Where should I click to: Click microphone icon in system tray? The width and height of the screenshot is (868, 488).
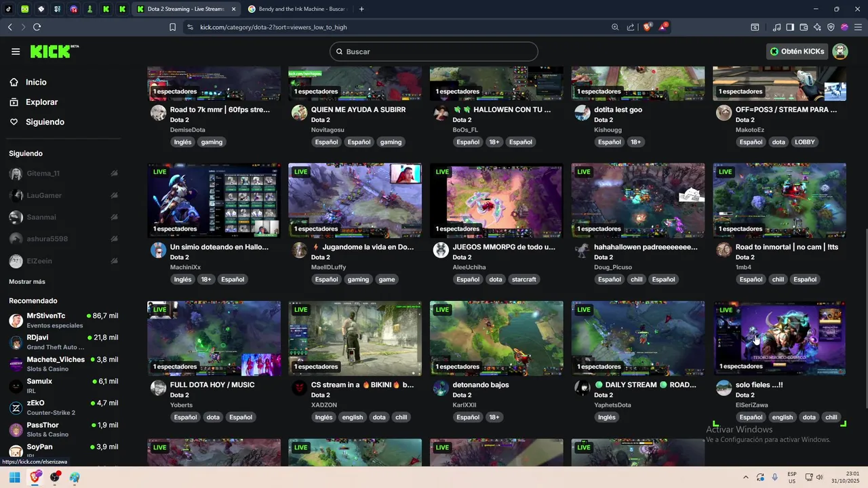(774, 477)
